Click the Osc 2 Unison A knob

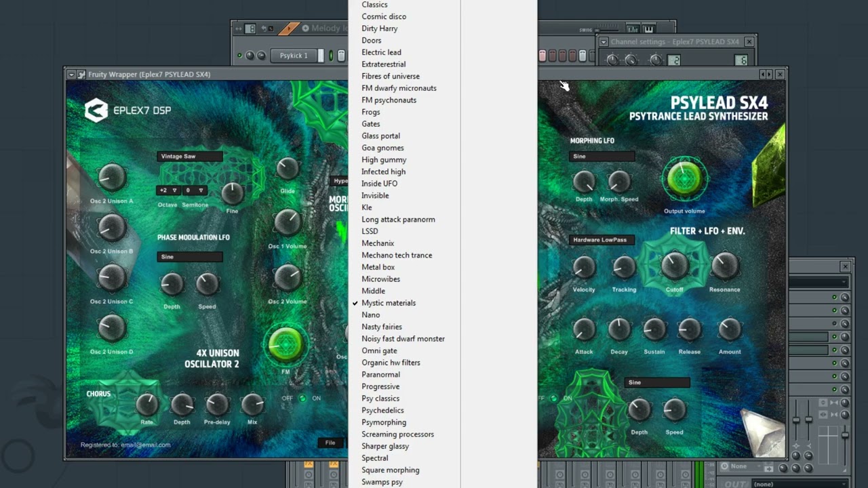coord(112,178)
